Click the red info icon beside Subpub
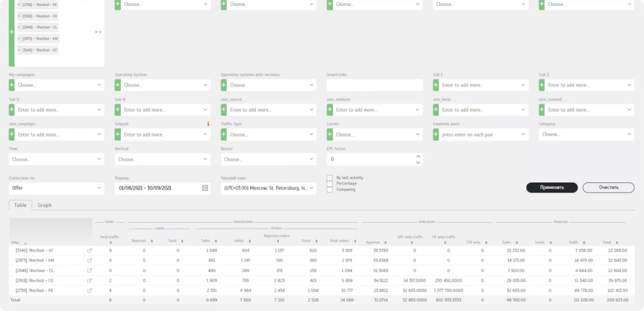 coord(208,124)
